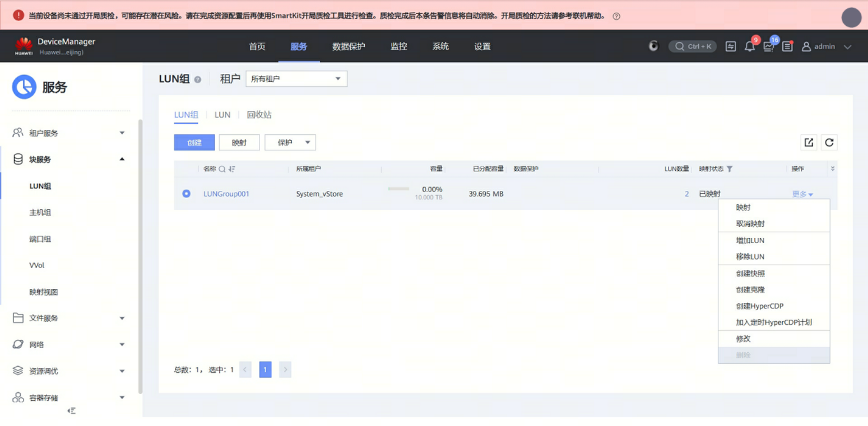Refresh the LUN group table
The height and width of the screenshot is (426, 868).
tap(829, 142)
